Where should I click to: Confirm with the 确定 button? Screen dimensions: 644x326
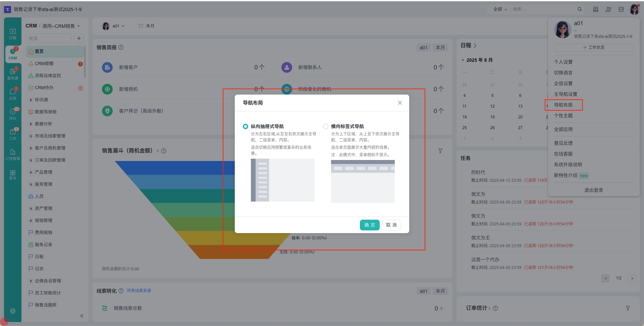click(370, 225)
